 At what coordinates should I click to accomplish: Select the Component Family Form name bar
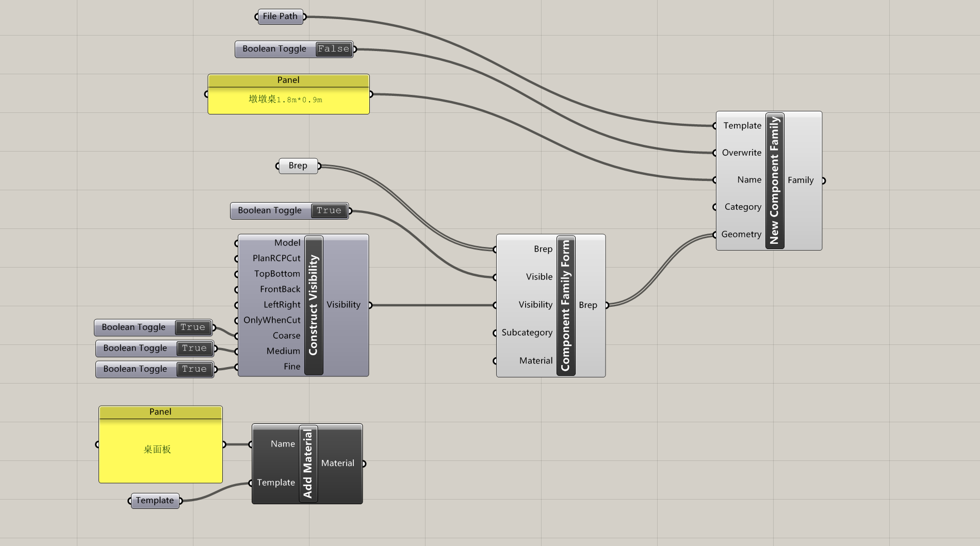[x=565, y=305]
